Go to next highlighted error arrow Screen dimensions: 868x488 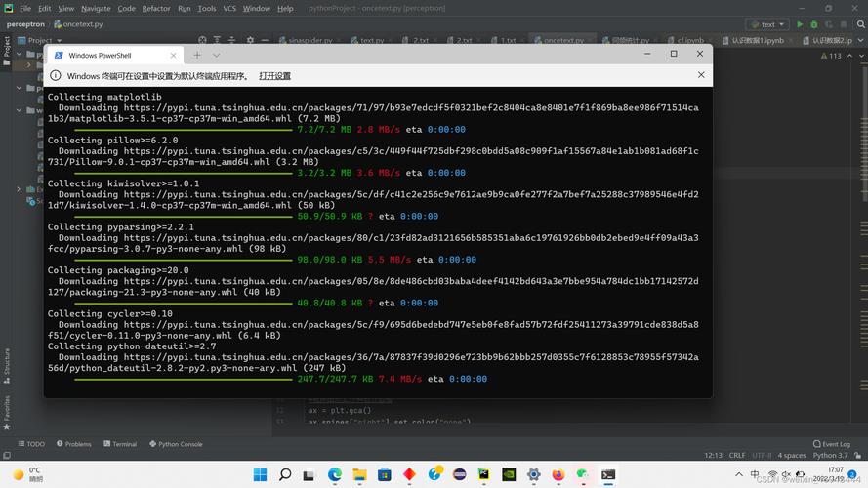pos(861,56)
